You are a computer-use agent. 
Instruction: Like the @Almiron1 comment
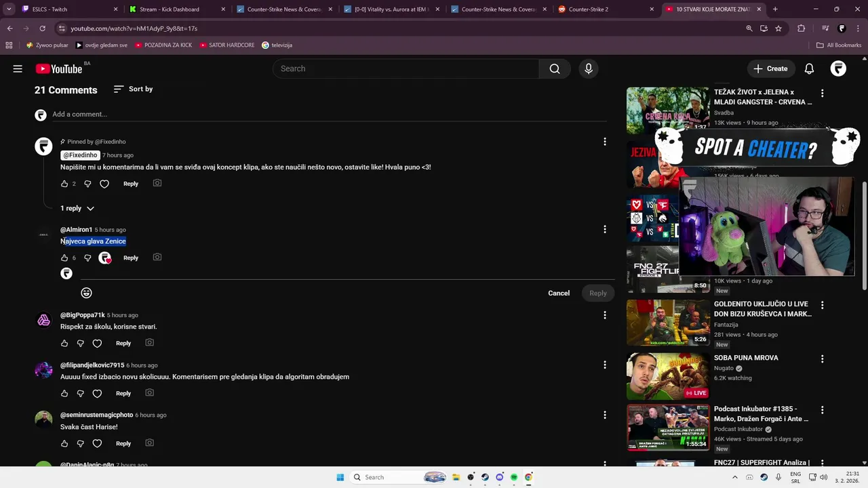[64, 258]
